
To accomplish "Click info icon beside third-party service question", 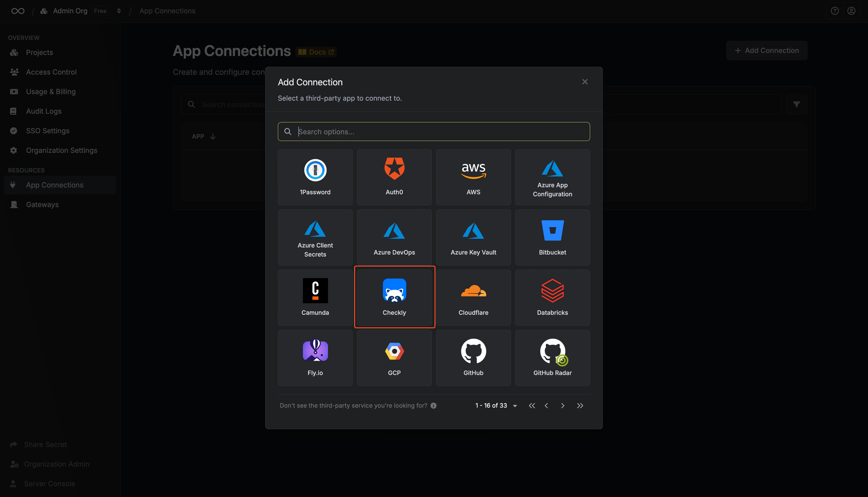I will [x=433, y=406].
